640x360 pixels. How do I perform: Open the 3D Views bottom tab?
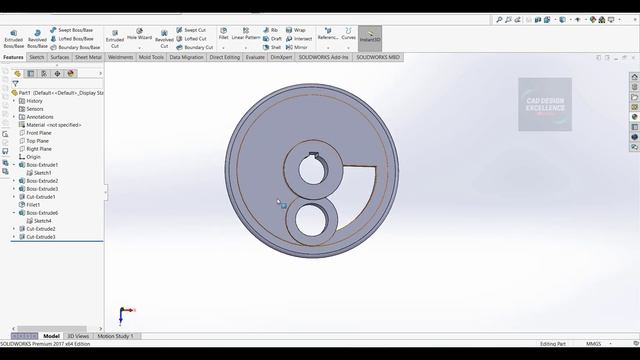tap(78, 336)
